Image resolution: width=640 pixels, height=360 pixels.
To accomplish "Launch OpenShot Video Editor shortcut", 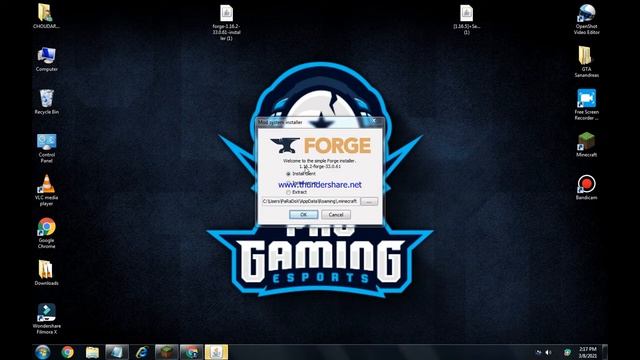I will 587,19.
